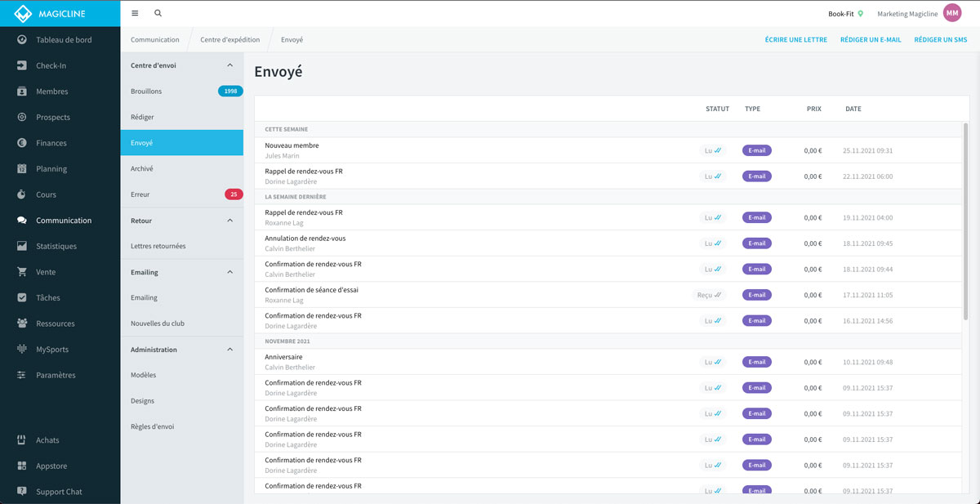Open the Erreur folder
This screenshot has height=504, width=980.
[181, 194]
